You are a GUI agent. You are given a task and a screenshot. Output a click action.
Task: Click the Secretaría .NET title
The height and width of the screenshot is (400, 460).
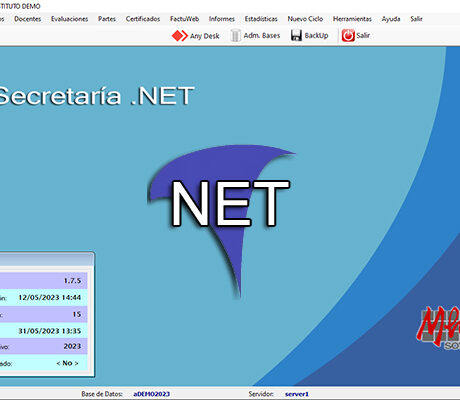click(x=96, y=96)
